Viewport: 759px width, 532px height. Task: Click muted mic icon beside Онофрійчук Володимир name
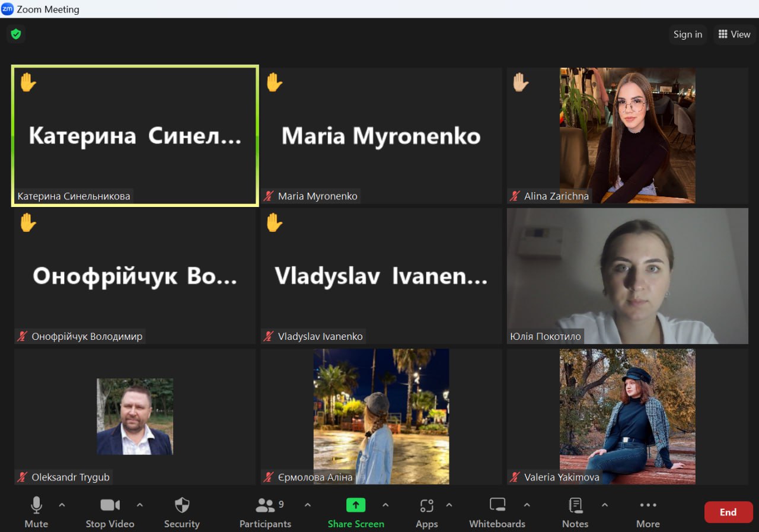(23, 336)
